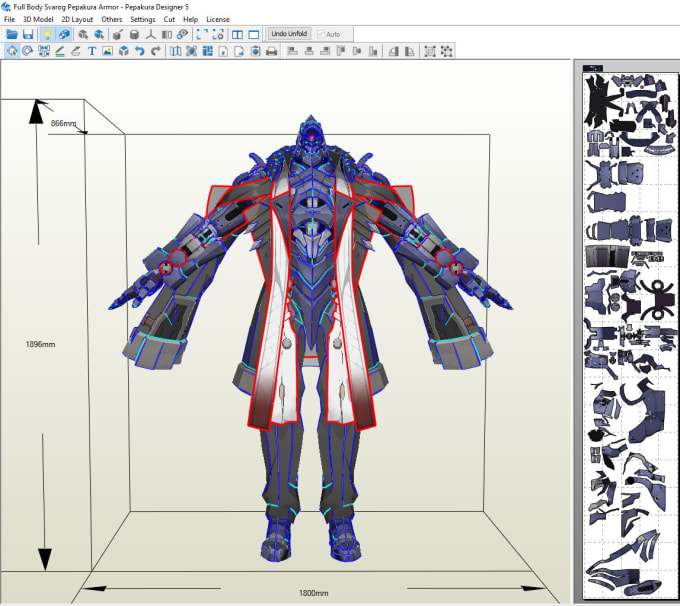This screenshot has width=680, height=606.
Task: Save the project with the floppy disk icon
Action: 28,34
